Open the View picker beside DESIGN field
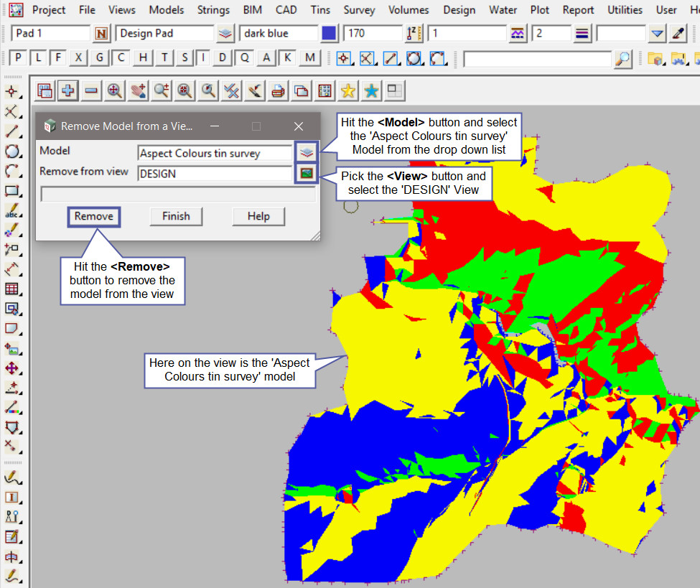Viewport: 700px width, 588px height. (x=307, y=173)
